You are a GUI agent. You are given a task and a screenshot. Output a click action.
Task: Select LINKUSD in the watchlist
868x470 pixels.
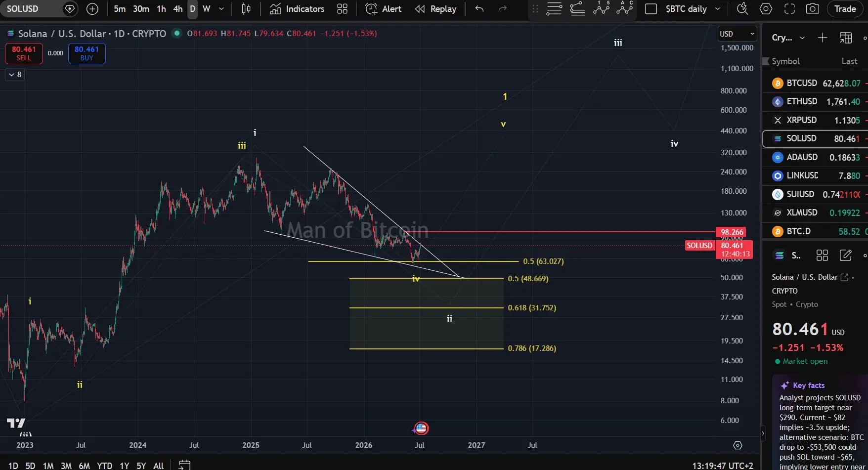815,175
